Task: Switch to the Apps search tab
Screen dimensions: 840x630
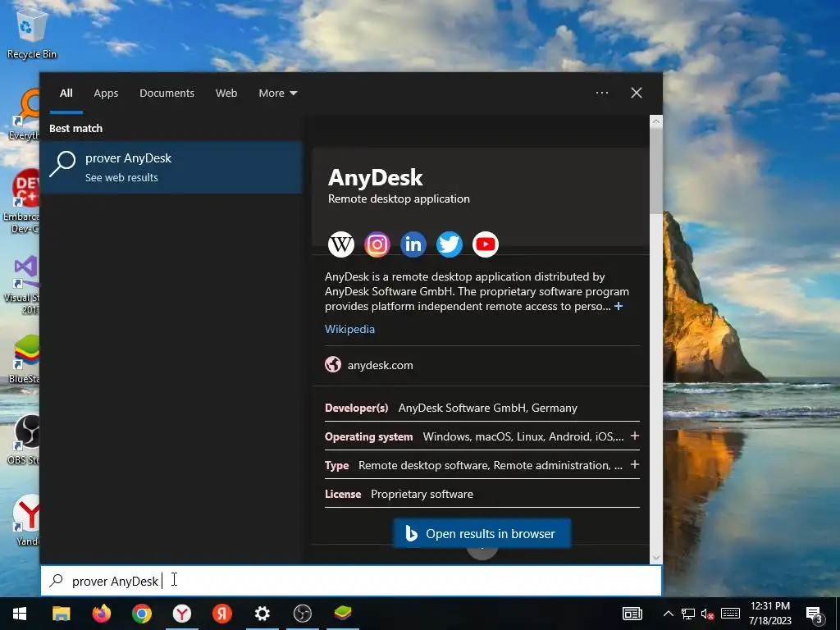Action: click(x=106, y=94)
